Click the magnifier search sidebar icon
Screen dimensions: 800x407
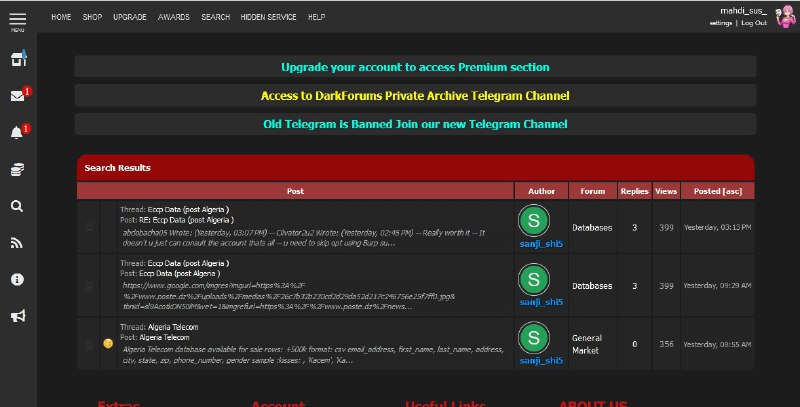coord(17,206)
